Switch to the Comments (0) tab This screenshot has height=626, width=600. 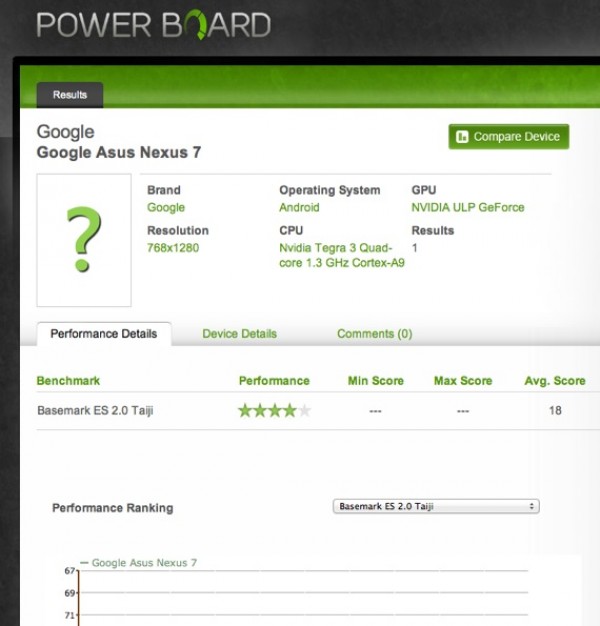tap(374, 334)
